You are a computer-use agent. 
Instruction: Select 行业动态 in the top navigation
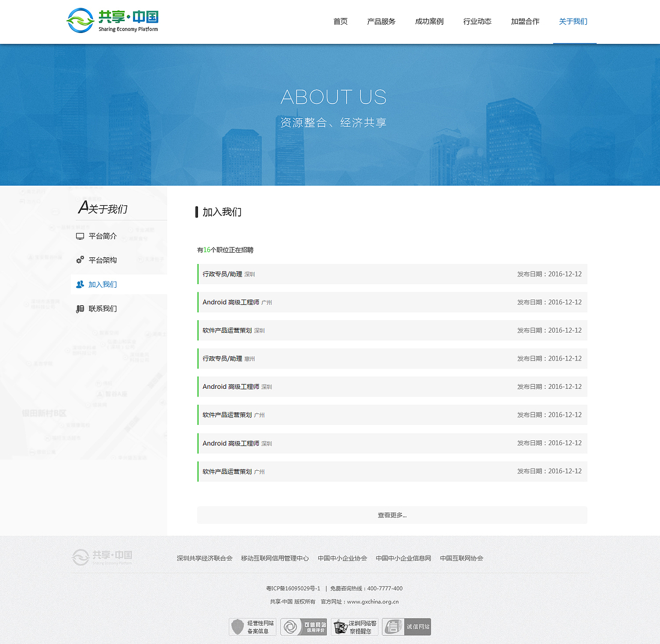pos(477,21)
